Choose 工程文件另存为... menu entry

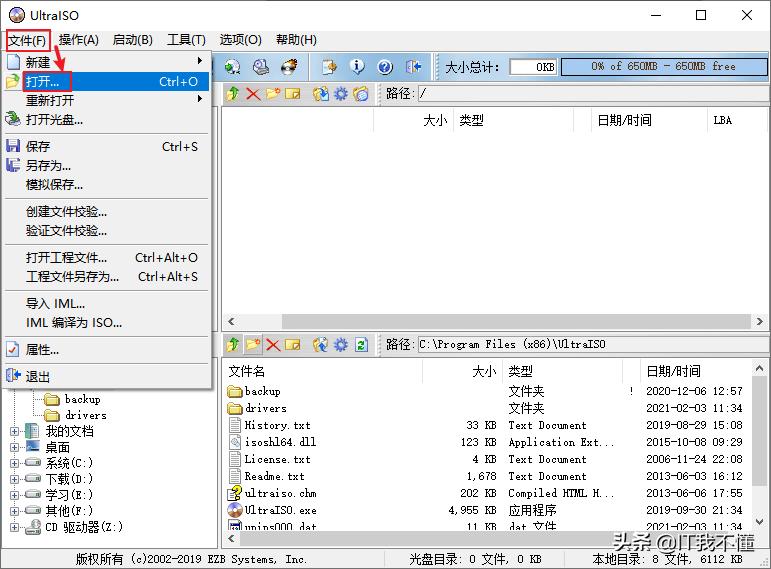click(x=107, y=277)
